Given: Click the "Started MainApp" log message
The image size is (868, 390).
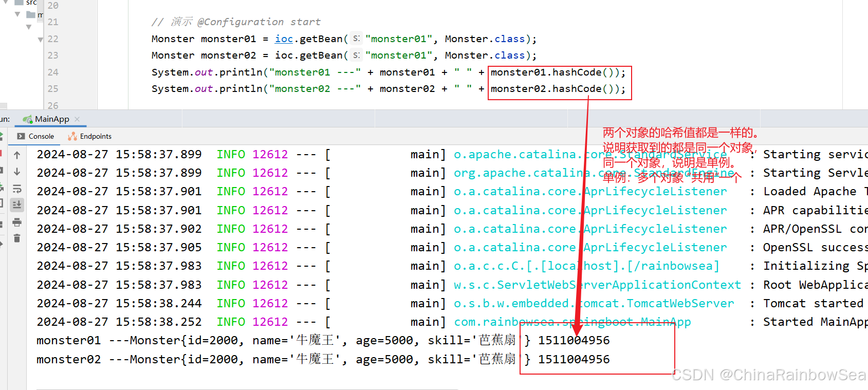Looking at the screenshot, I should tap(815, 322).
